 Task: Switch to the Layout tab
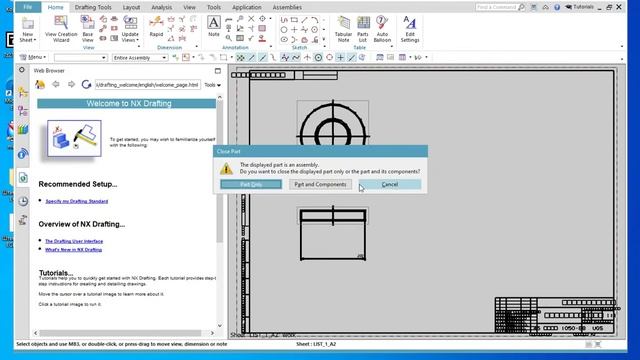[x=131, y=7]
